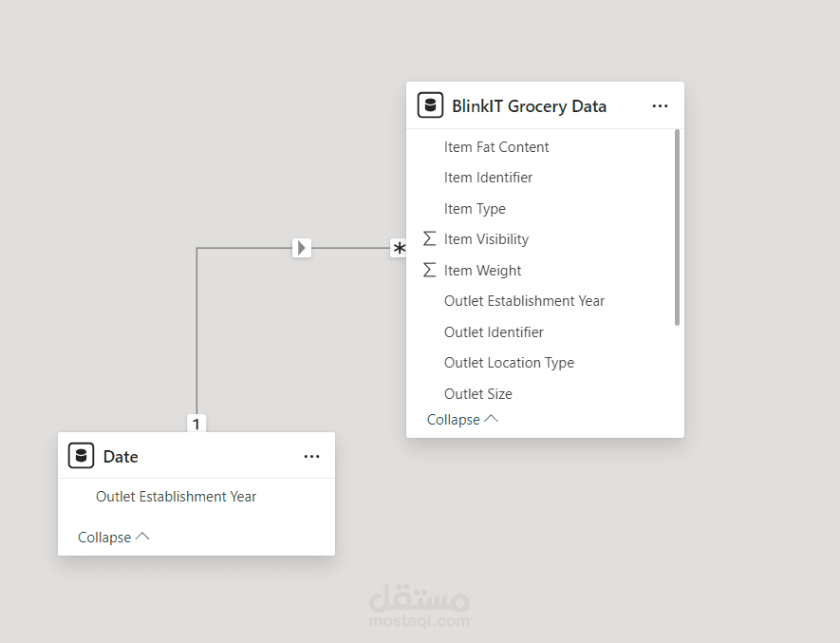Click the BlinkIT table field list scrollbar
The height and width of the screenshot is (643, 840).
[x=677, y=228]
